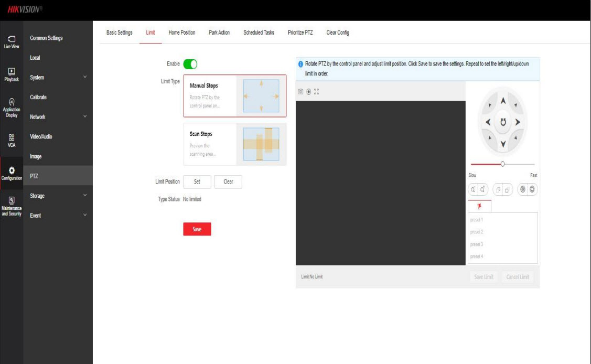Click the red Save button

pyautogui.click(x=197, y=229)
